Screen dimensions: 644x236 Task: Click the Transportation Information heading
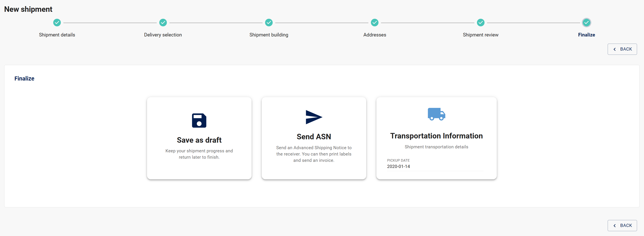coord(436,136)
